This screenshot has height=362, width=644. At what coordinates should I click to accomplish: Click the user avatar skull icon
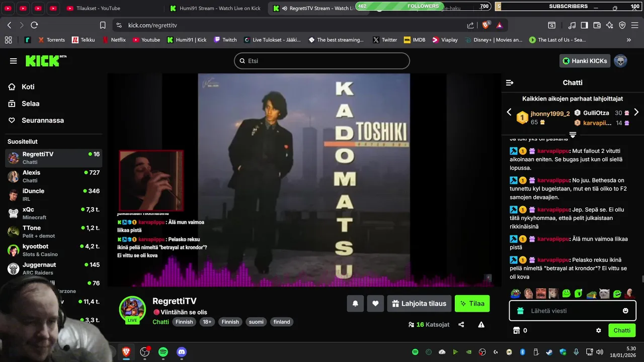tap(620, 61)
